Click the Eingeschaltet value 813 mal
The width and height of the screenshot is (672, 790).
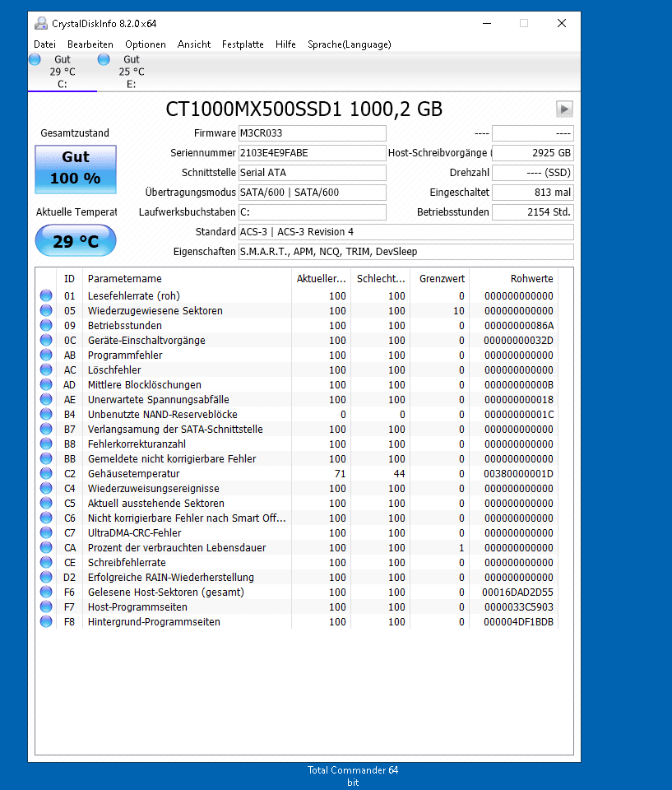[533, 192]
